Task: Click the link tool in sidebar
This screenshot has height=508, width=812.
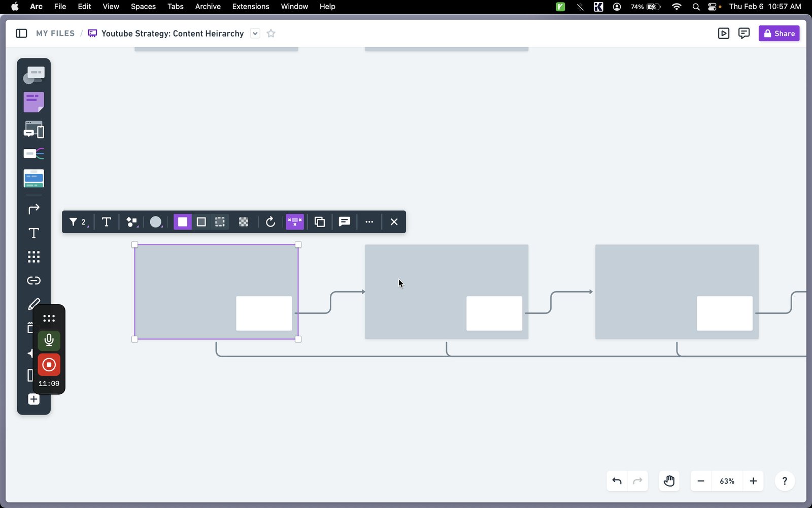Action: (33, 280)
